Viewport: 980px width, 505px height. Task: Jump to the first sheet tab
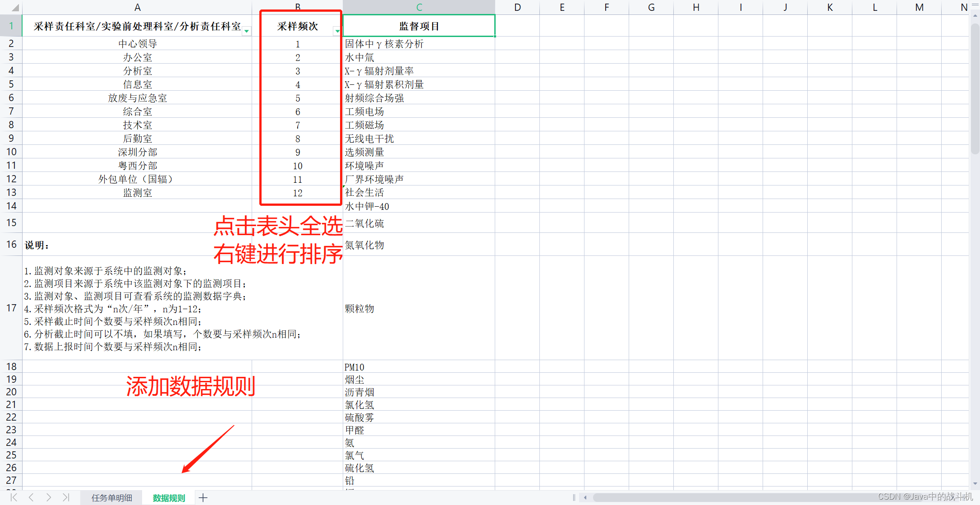click(x=14, y=497)
